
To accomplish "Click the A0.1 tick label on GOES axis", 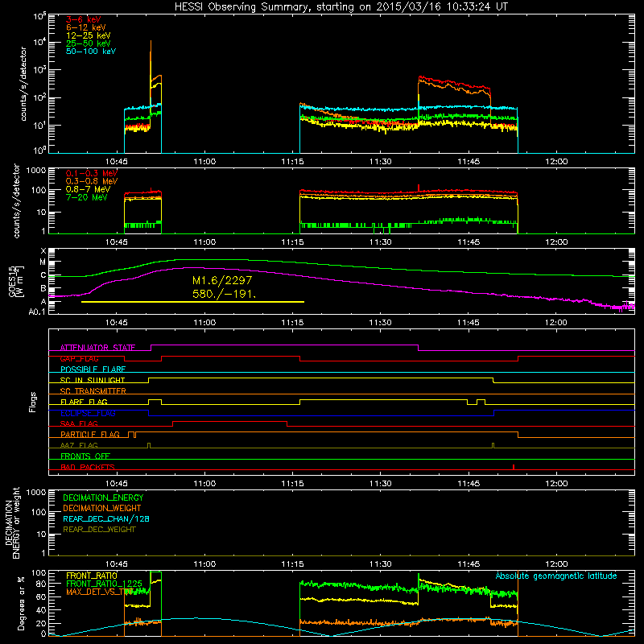I will (x=36, y=312).
